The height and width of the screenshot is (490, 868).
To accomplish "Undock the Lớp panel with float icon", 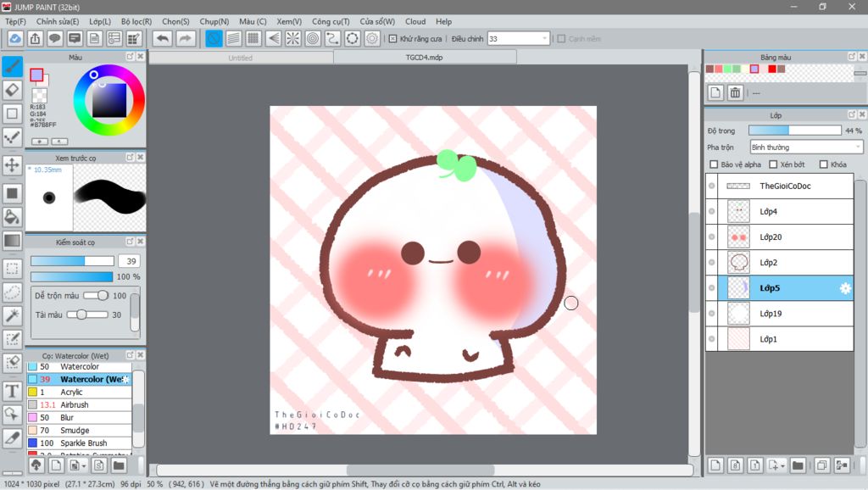I will 852,114.
